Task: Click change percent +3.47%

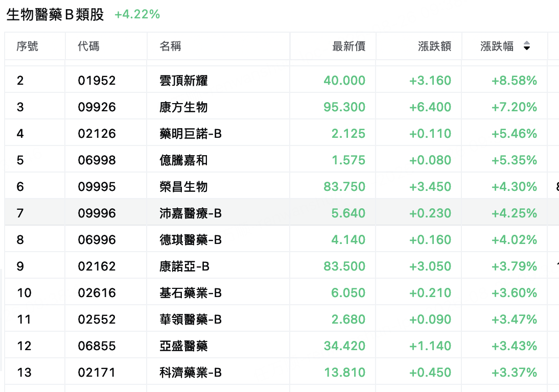Action: pyautogui.click(x=515, y=320)
